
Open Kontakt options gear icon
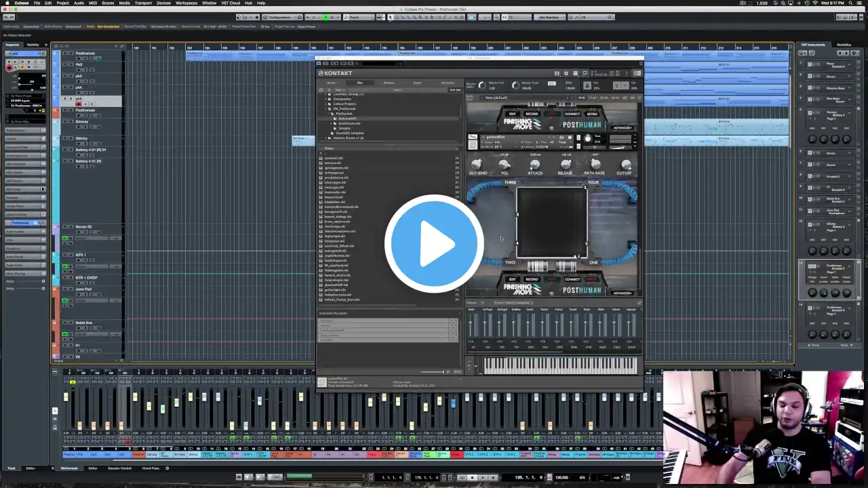pos(566,73)
